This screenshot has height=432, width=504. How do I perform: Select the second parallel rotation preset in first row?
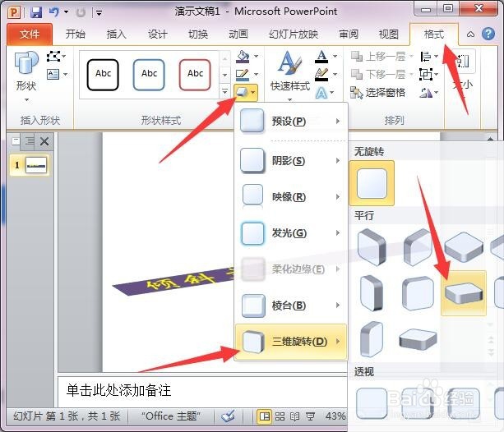tap(418, 246)
